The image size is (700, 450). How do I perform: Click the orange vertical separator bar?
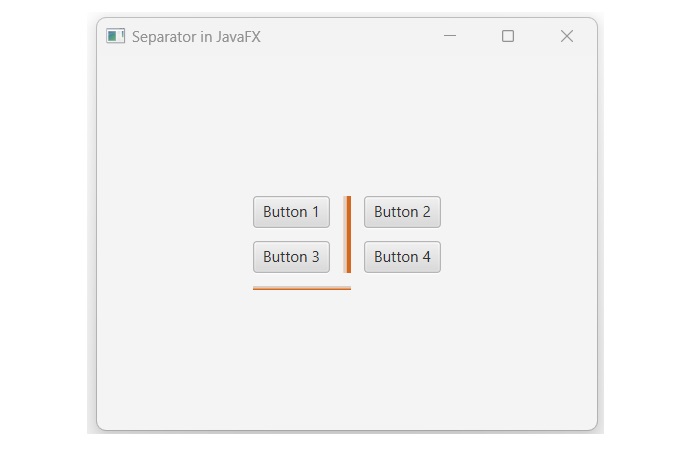pos(348,234)
